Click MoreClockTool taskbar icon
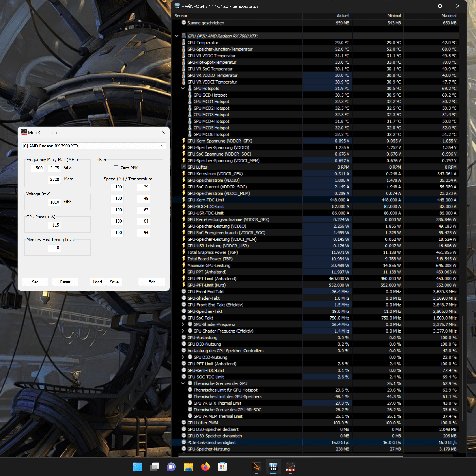The width and height of the screenshot is (476, 476). [x=290, y=467]
